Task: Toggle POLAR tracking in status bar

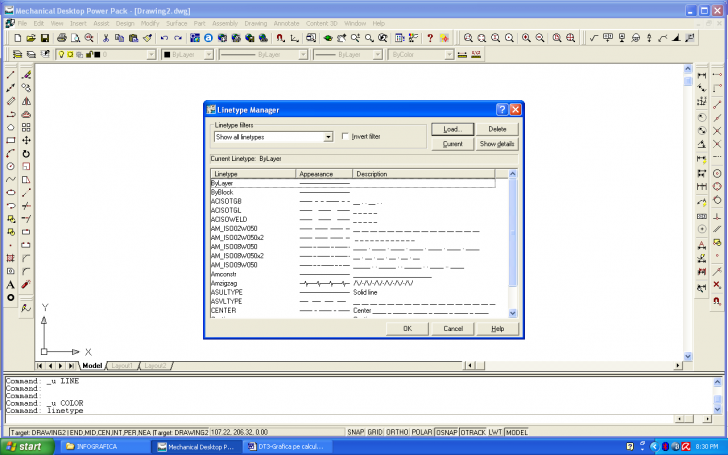Action: click(x=422, y=432)
